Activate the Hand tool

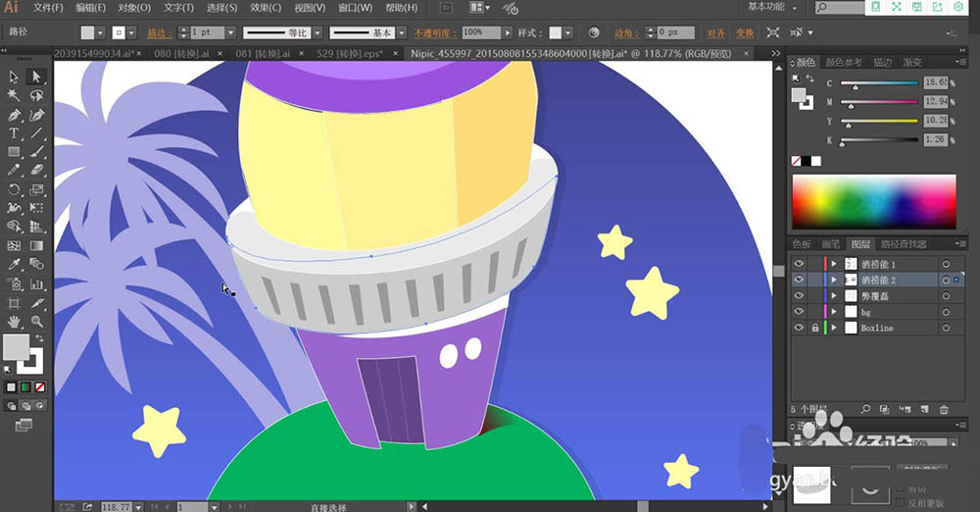pyautogui.click(x=14, y=321)
